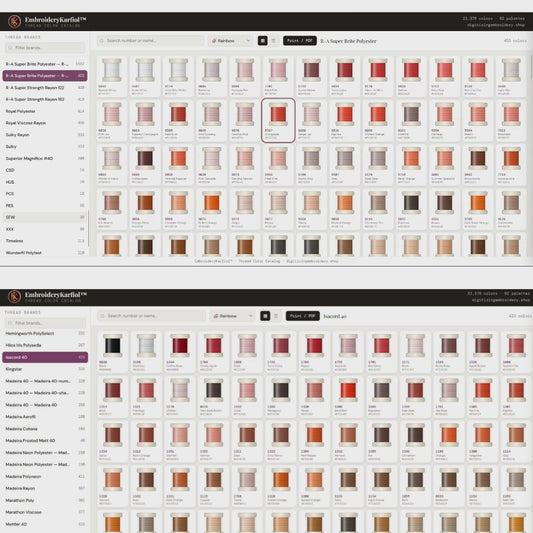Select Kingstar brand
Viewport: 533px width, 533px height.
coord(45,369)
